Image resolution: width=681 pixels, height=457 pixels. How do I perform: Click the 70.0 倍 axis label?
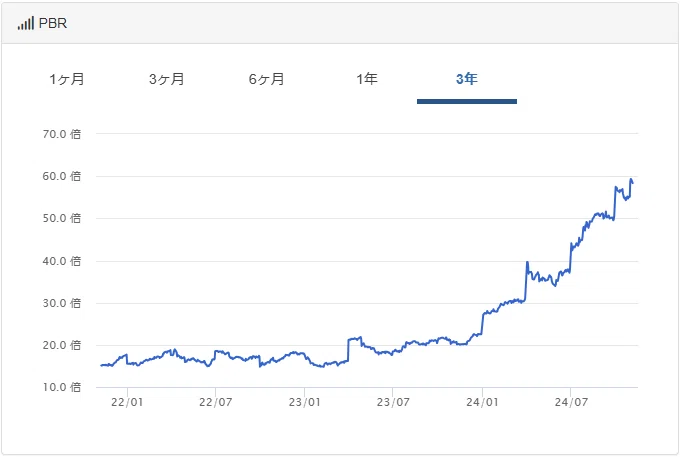[62, 134]
